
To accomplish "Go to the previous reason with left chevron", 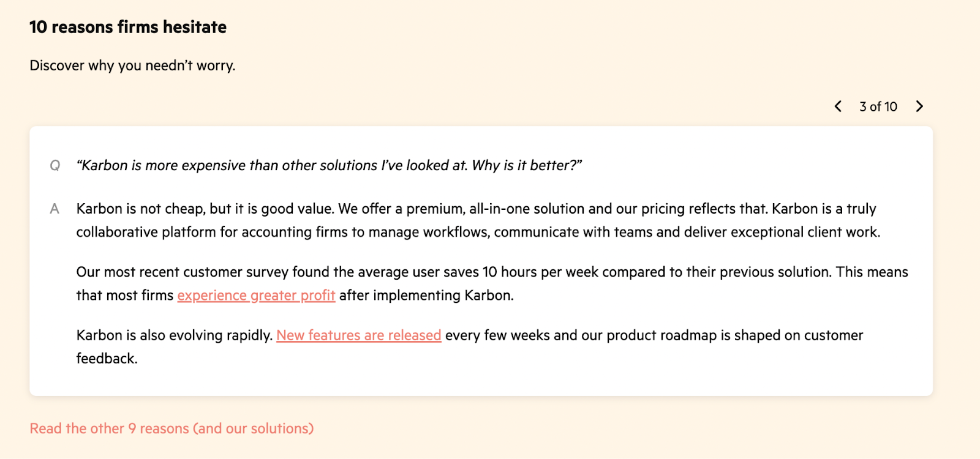I will 838,106.
